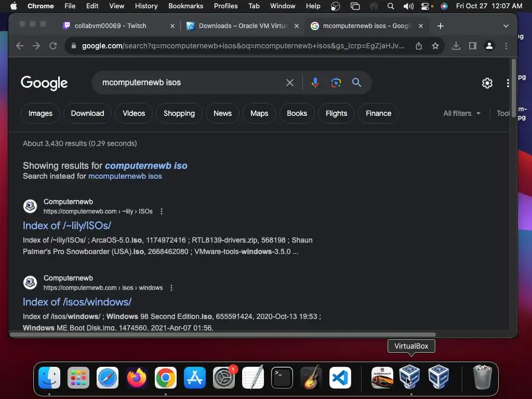
Task: Open a new tab with the plus button
Action: tap(441, 26)
